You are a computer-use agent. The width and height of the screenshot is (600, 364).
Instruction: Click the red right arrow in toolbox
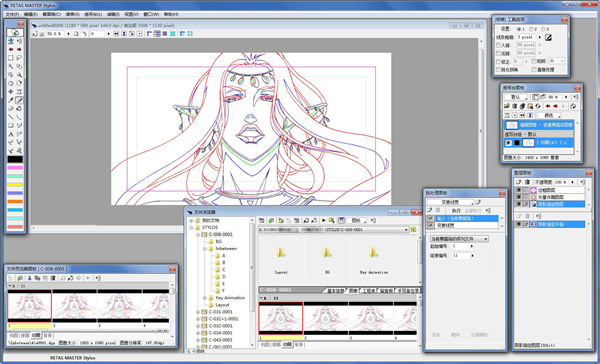[19, 49]
